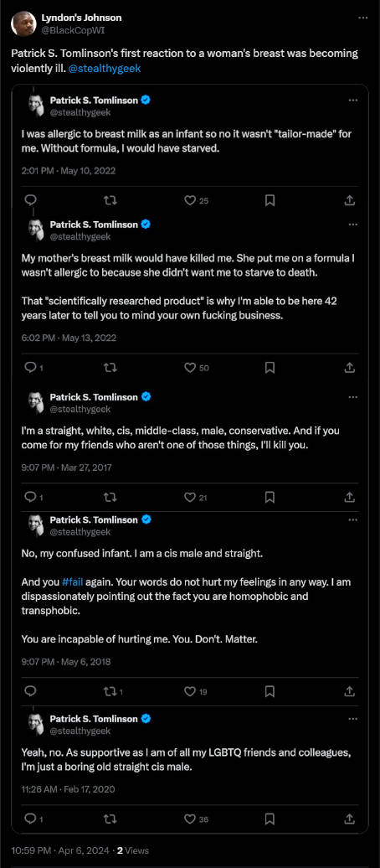Open Lyndon's Johnson profile picture
The width and height of the screenshot is (380, 868).
(23, 23)
